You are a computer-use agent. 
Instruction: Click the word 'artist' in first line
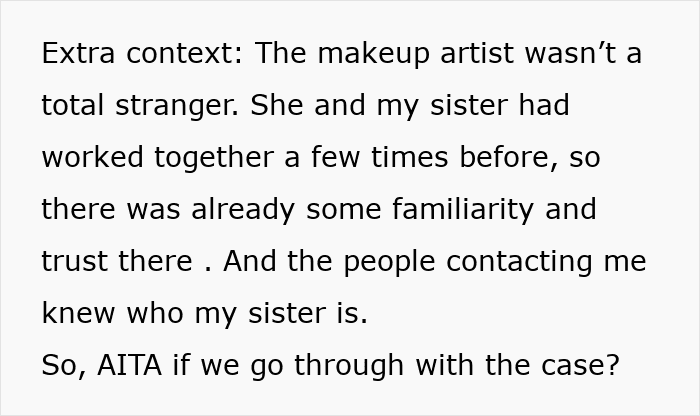coord(477,53)
